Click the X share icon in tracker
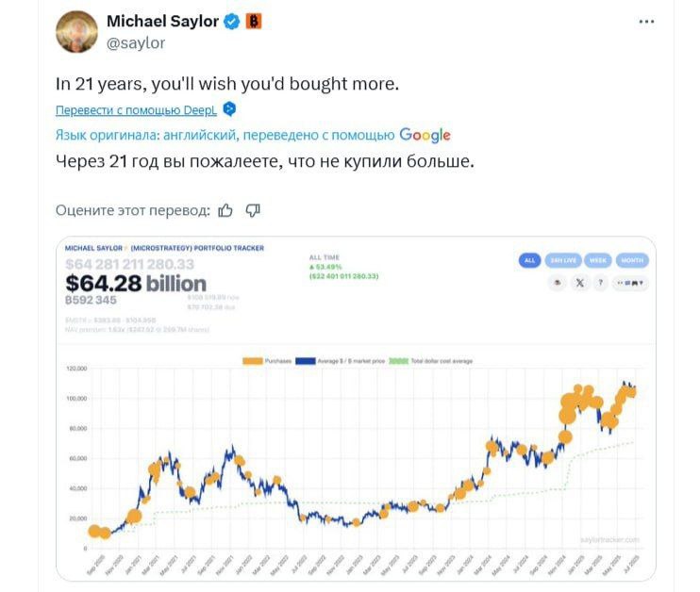The height and width of the screenshot is (592, 700). [579, 283]
